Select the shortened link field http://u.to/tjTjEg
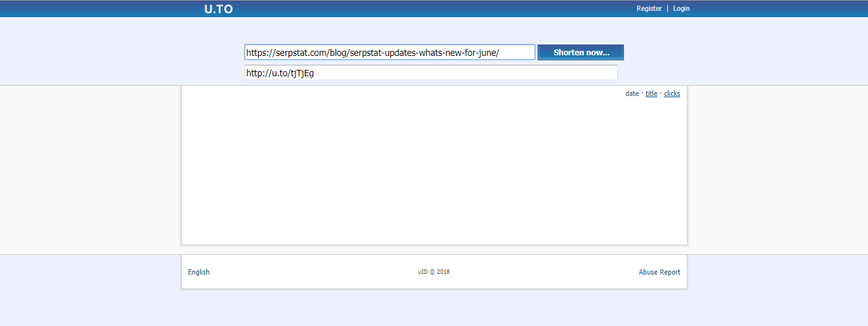 tap(431, 72)
